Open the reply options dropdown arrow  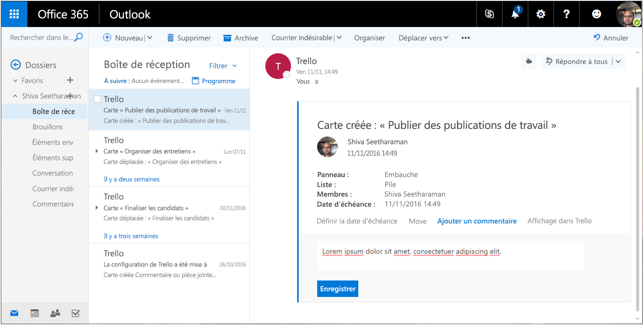tap(618, 61)
